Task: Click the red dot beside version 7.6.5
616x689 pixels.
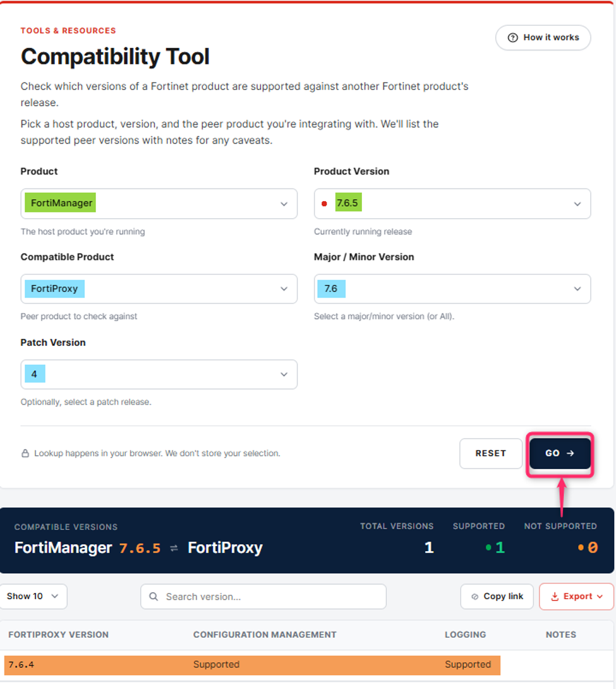Action: (325, 204)
